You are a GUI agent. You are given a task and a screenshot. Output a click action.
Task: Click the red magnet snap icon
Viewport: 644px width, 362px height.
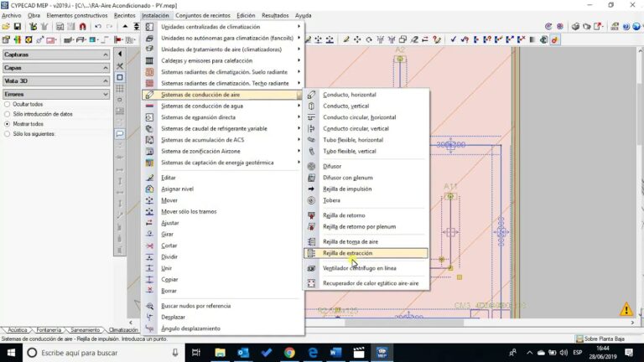pyautogui.click(x=82, y=27)
